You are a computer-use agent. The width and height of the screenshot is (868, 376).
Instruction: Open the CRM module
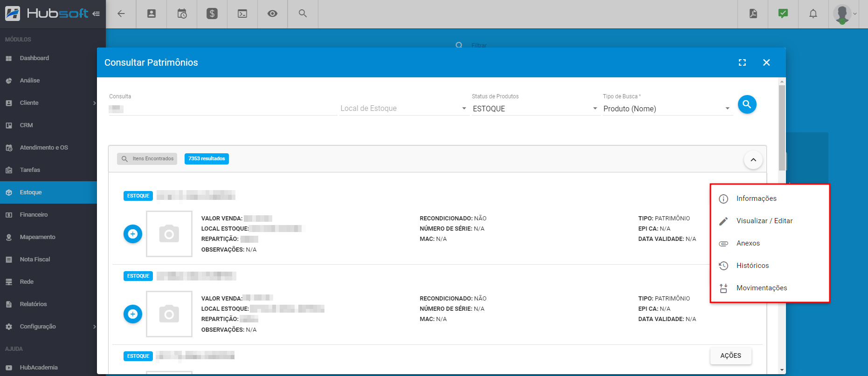48,125
